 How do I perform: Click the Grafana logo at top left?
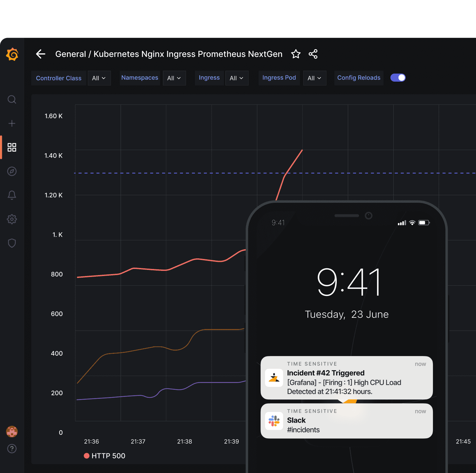(12, 54)
